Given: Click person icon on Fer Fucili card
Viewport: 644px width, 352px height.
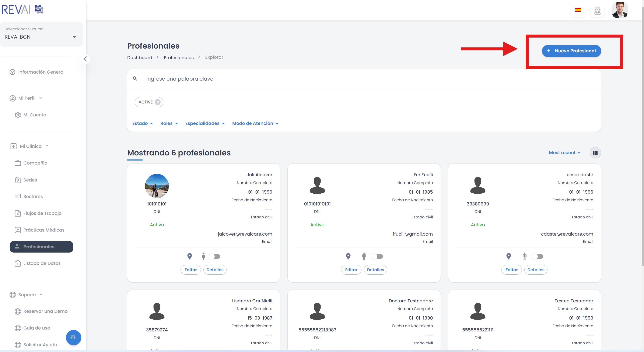Looking at the screenshot, I should click(x=364, y=256).
